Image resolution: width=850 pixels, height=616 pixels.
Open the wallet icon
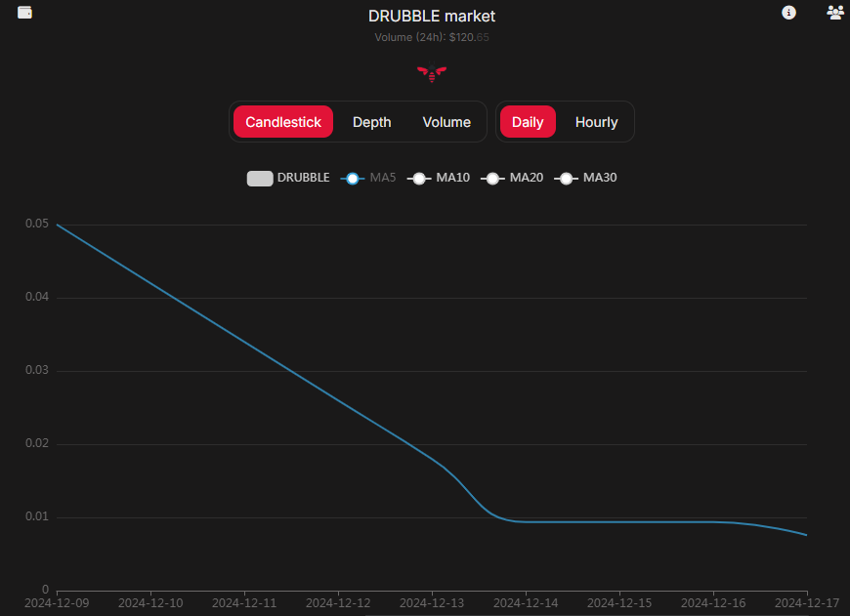tap(25, 13)
